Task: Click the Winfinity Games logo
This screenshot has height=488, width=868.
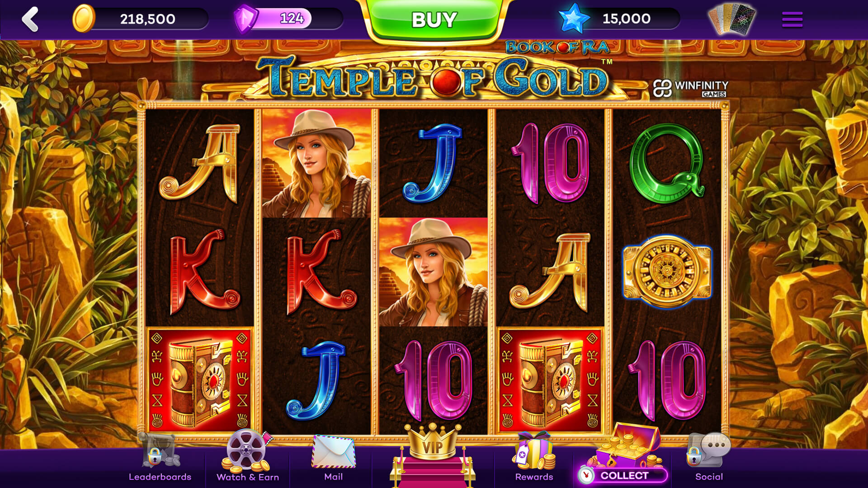Action: coord(690,88)
